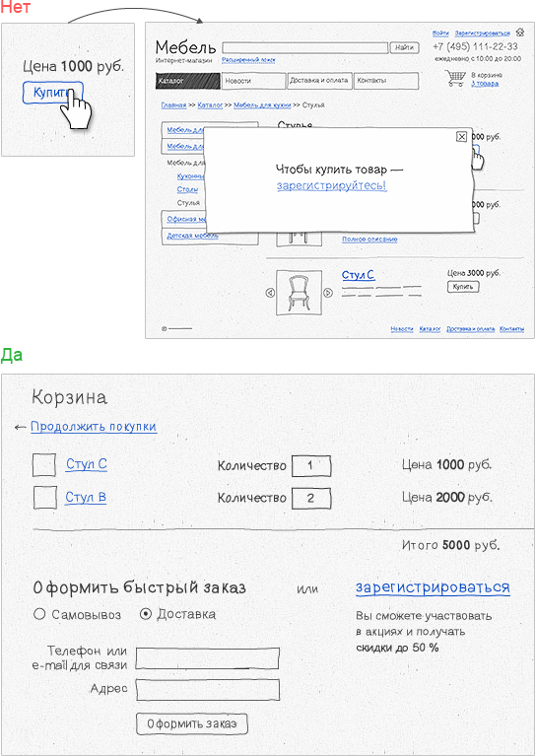Tick checkbox next to Стул В in cart
The height and width of the screenshot is (756, 535).
(44, 498)
